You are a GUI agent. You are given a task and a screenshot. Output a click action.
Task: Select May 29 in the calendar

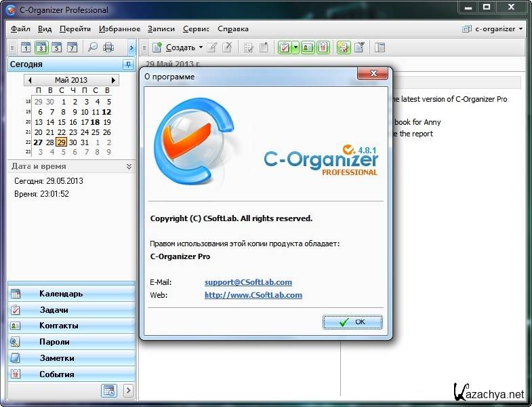click(61, 142)
